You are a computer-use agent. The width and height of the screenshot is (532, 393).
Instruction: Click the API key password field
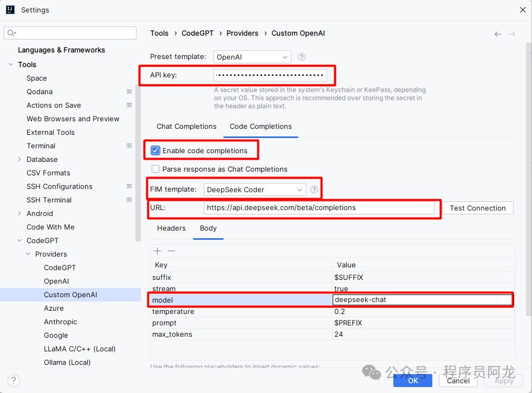[x=270, y=75]
